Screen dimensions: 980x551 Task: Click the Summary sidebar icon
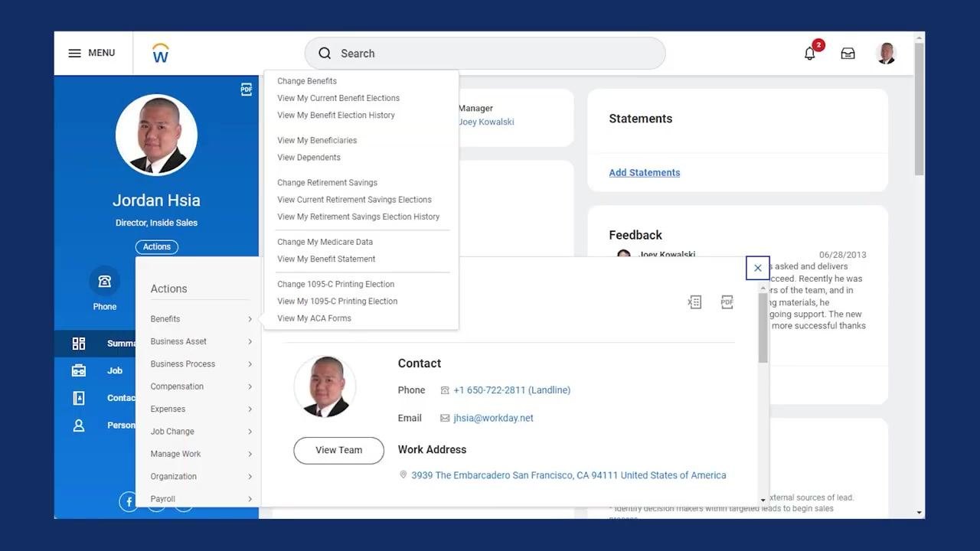tap(79, 344)
